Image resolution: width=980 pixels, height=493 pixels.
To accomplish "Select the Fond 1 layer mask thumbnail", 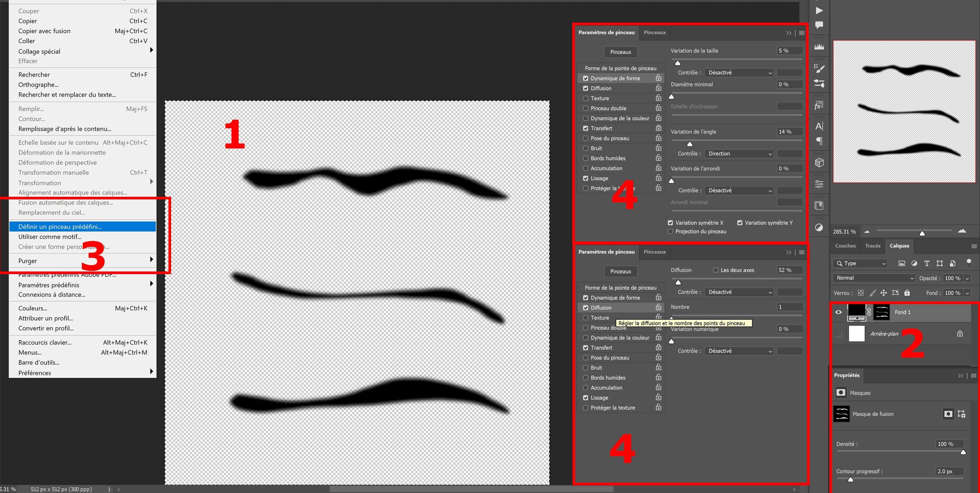I will coord(882,312).
